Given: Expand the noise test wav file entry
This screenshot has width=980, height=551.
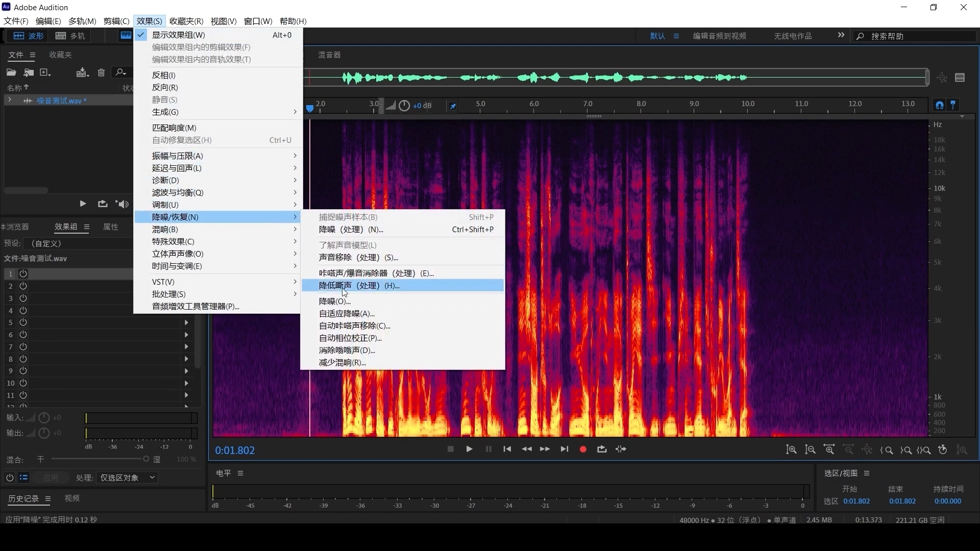Looking at the screenshot, I should [x=10, y=101].
